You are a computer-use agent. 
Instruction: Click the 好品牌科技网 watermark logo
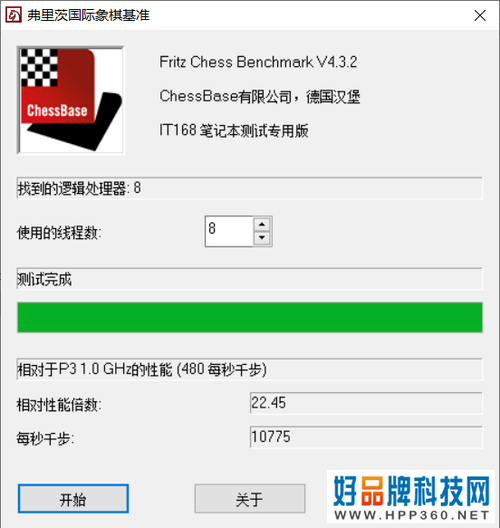[411, 491]
